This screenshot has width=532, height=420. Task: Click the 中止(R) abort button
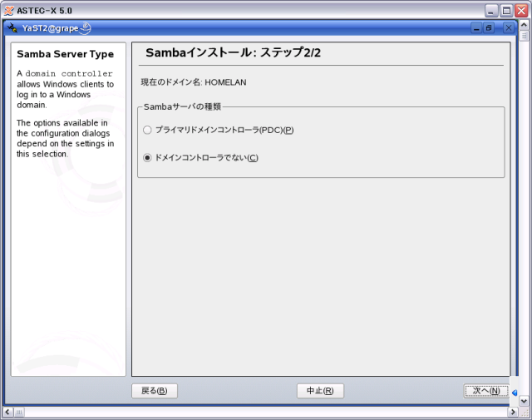320,391
